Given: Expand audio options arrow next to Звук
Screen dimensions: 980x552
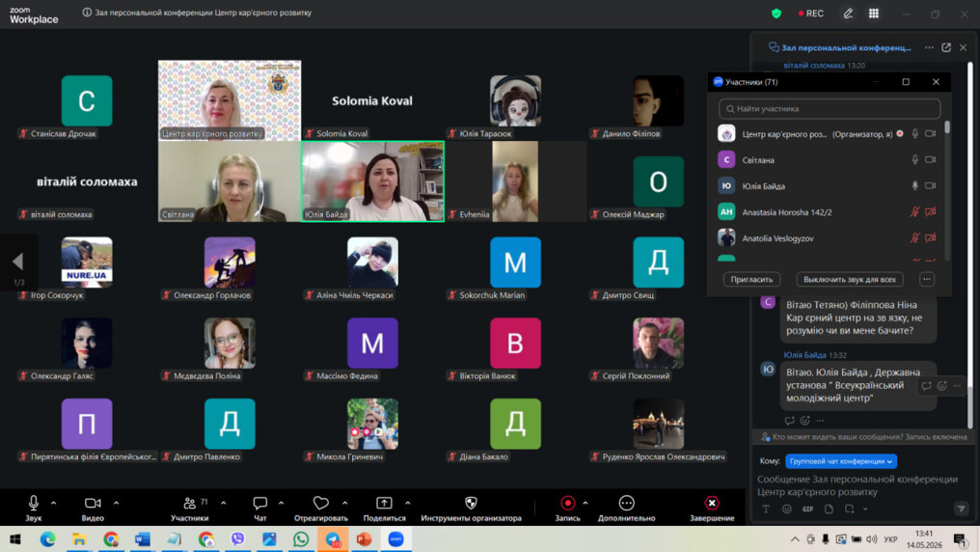Looking at the screenshot, I should pyautogui.click(x=53, y=503).
